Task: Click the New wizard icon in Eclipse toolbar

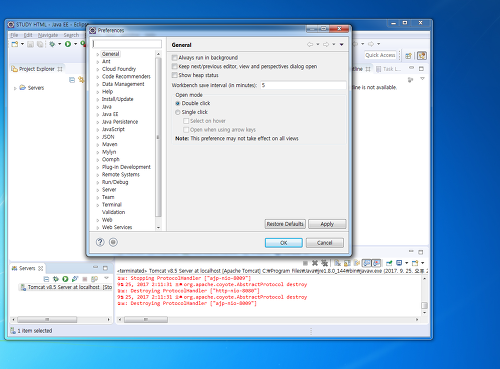Action: point(15,44)
